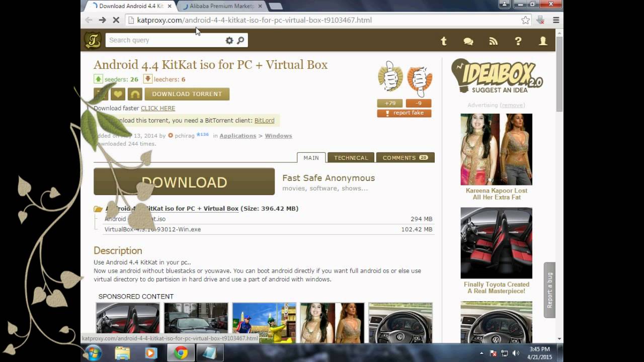The image size is (644, 362).
Task: Switch to the MAIN tab
Action: (x=311, y=157)
